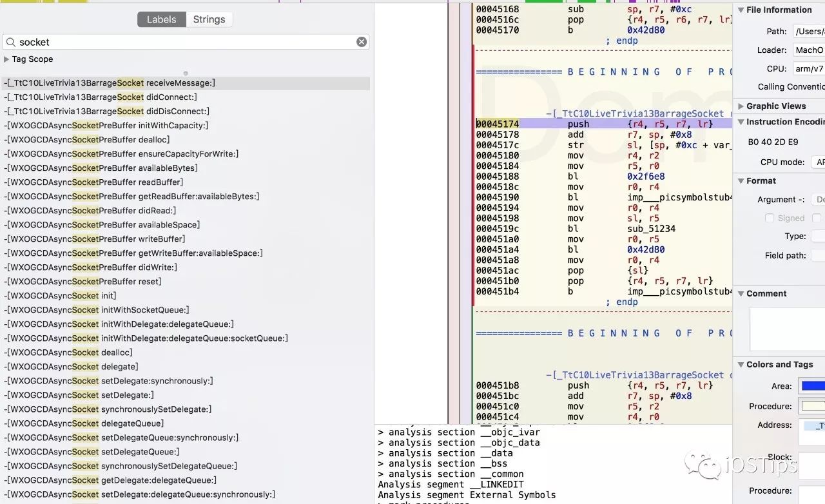Expand the Tag Scope section
Viewport: 825px width, 504px height.
coord(6,59)
